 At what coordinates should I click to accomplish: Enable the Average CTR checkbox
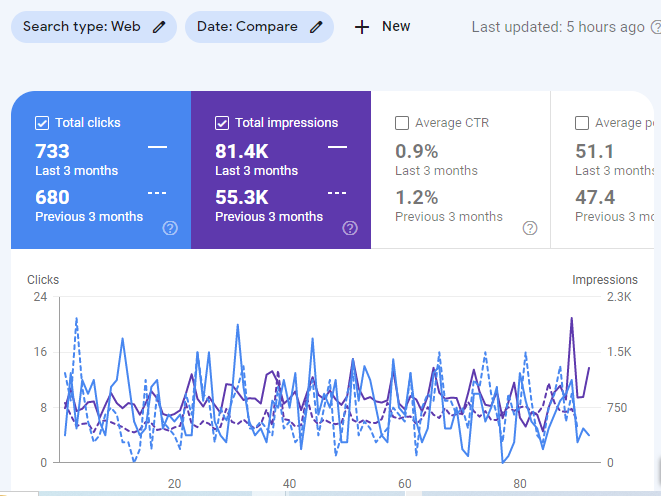pyautogui.click(x=402, y=123)
